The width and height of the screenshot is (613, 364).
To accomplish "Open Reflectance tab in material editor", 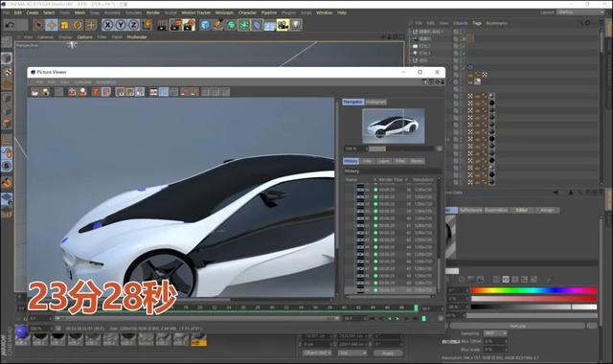I will point(470,211).
